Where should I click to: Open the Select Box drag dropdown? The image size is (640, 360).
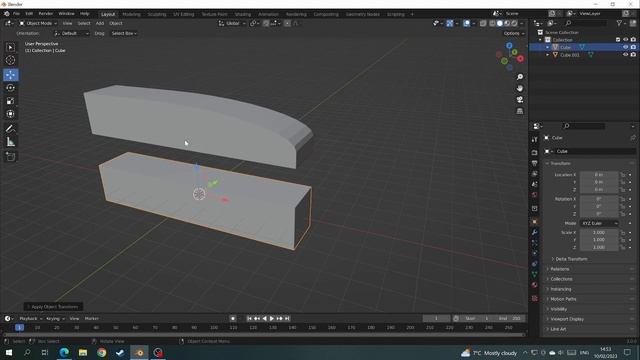124,33
